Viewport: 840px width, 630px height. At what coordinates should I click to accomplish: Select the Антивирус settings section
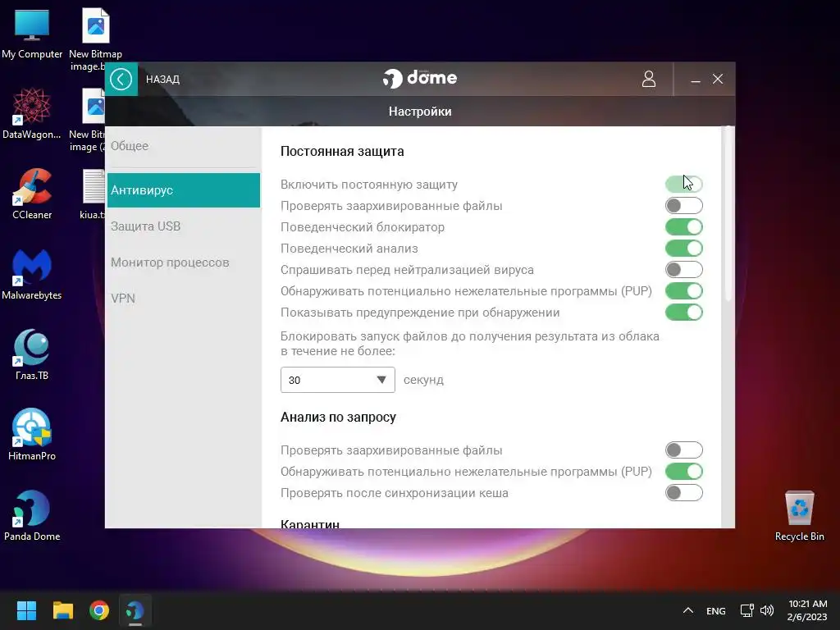pyautogui.click(x=183, y=190)
